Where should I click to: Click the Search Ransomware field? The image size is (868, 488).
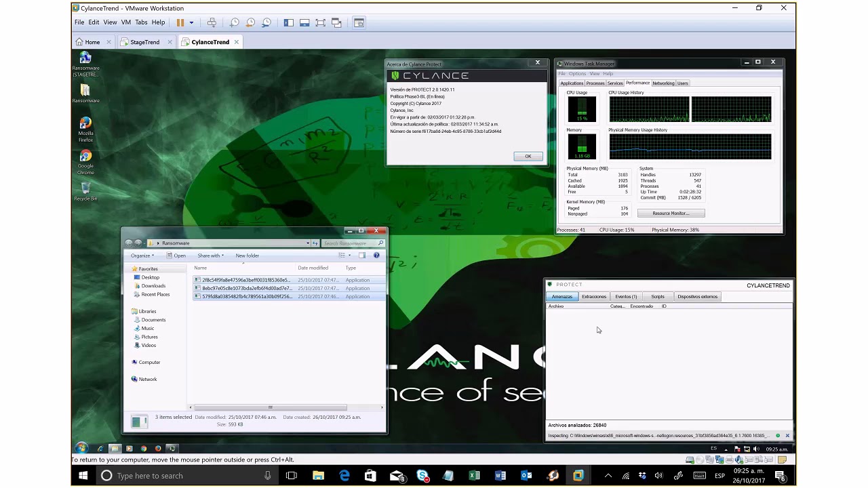[x=353, y=243]
